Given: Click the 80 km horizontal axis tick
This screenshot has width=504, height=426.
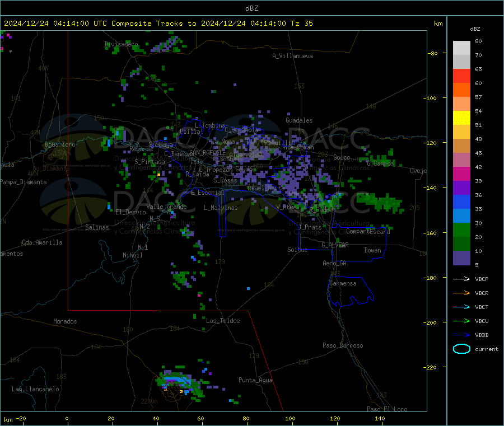Looking at the screenshot, I should coord(246,418).
